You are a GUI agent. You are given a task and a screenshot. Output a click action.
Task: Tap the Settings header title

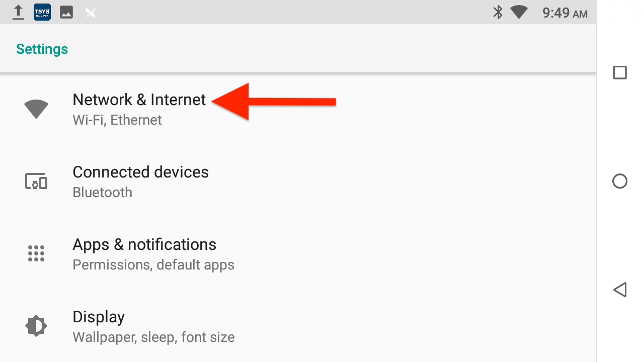point(42,49)
